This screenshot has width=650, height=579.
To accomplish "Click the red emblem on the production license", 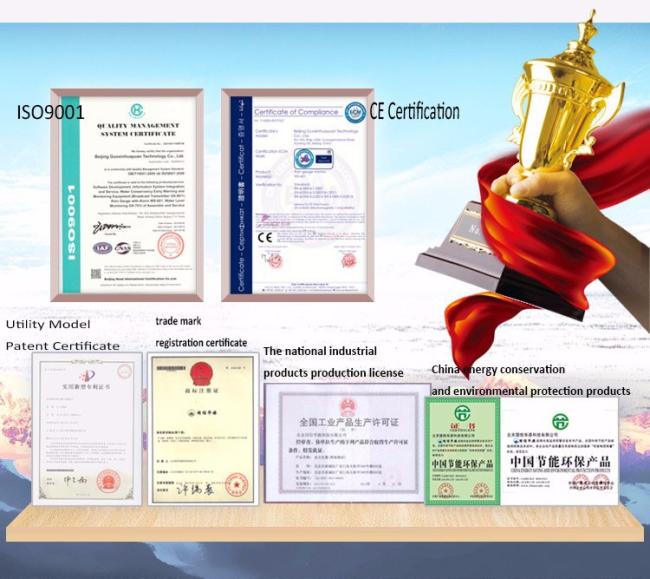I will (347, 406).
